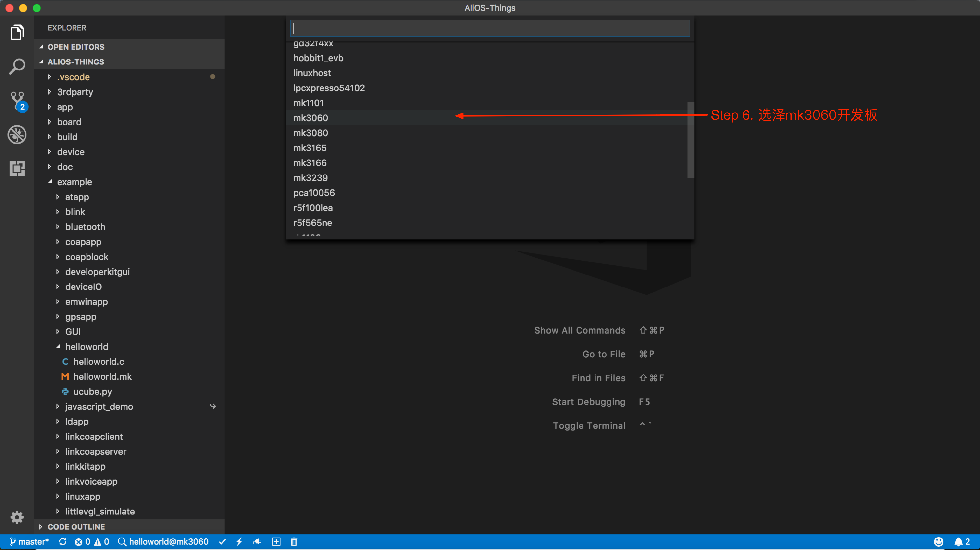
Task: Click the board picker search input
Action: pyautogui.click(x=490, y=28)
